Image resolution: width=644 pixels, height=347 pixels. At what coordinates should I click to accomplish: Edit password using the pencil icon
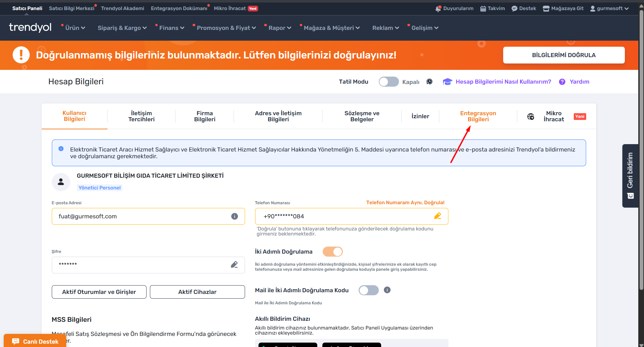[x=234, y=265]
